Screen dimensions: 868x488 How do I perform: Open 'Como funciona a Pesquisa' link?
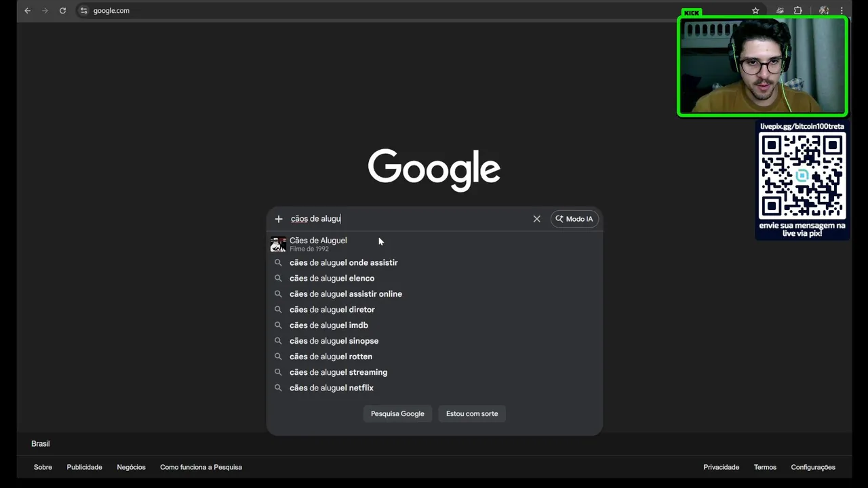(201, 467)
